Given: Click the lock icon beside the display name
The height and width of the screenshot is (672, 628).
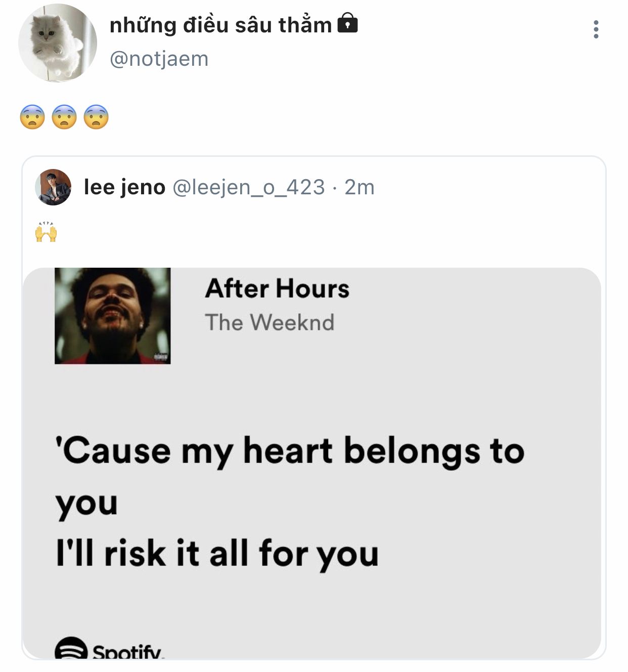Looking at the screenshot, I should point(347,23).
